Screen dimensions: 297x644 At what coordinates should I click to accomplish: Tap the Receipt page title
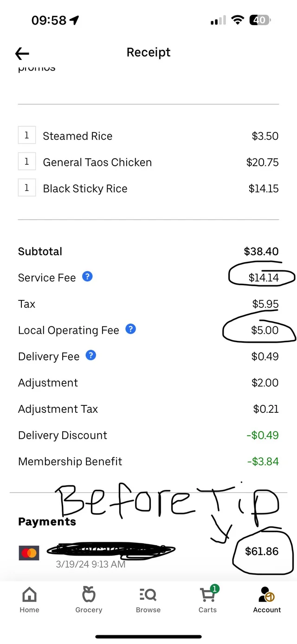click(x=148, y=52)
